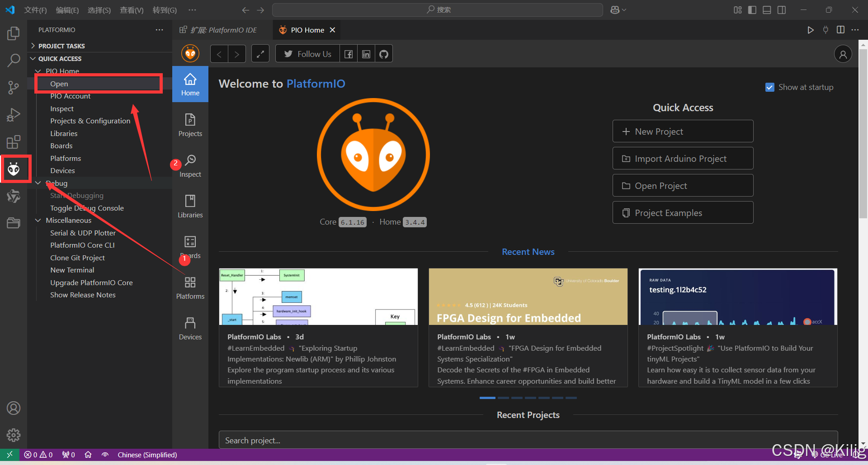Open the Extensions view
This screenshot has width=868, height=465.
click(x=14, y=142)
